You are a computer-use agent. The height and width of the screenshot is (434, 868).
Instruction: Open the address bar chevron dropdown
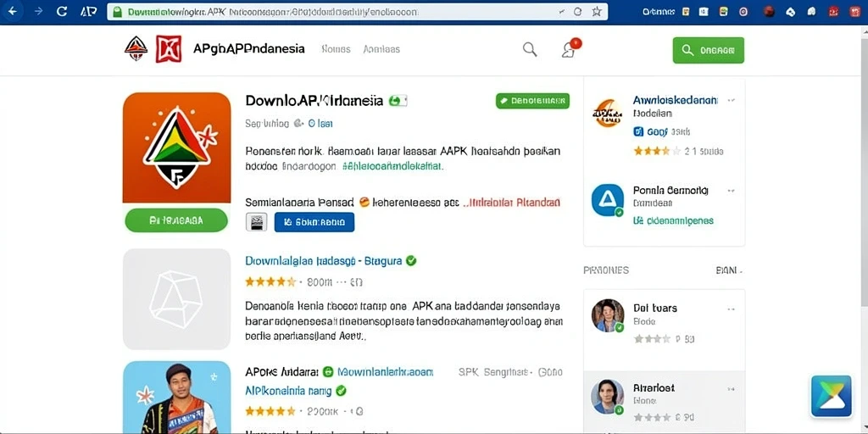(x=562, y=12)
